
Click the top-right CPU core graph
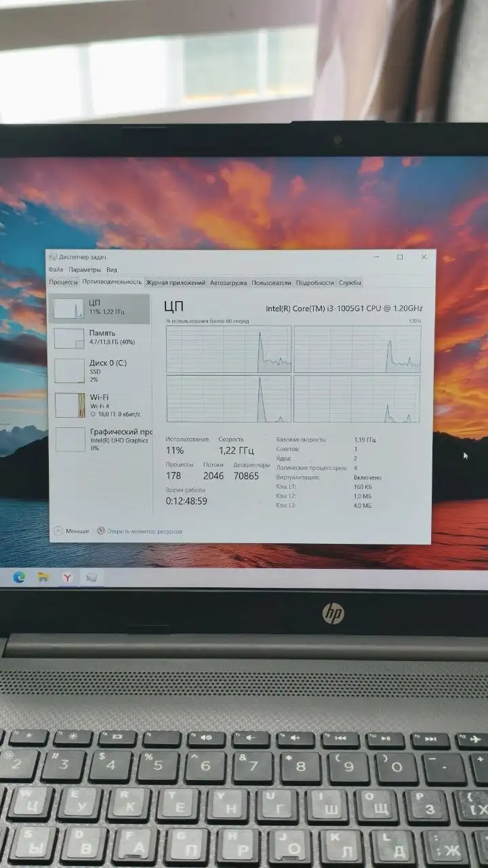[x=357, y=349]
